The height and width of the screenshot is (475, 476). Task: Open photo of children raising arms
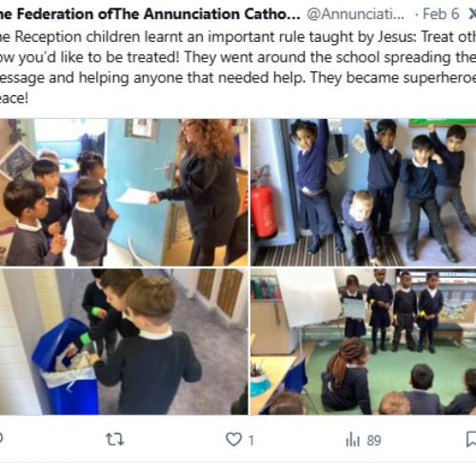(364, 192)
